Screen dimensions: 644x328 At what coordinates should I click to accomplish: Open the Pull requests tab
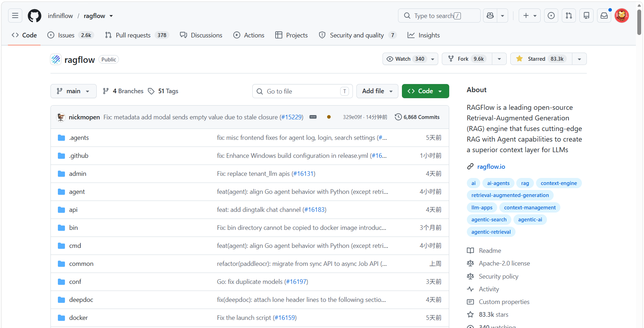point(137,35)
